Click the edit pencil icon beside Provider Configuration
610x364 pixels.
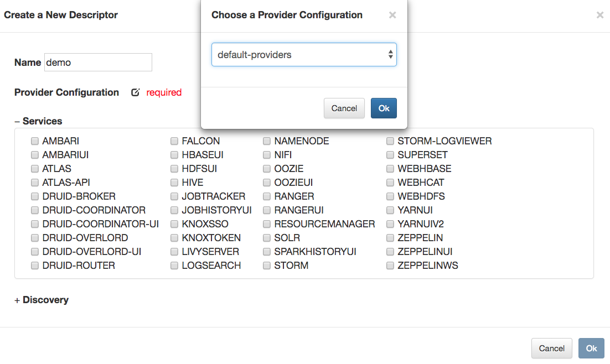pos(136,92)
